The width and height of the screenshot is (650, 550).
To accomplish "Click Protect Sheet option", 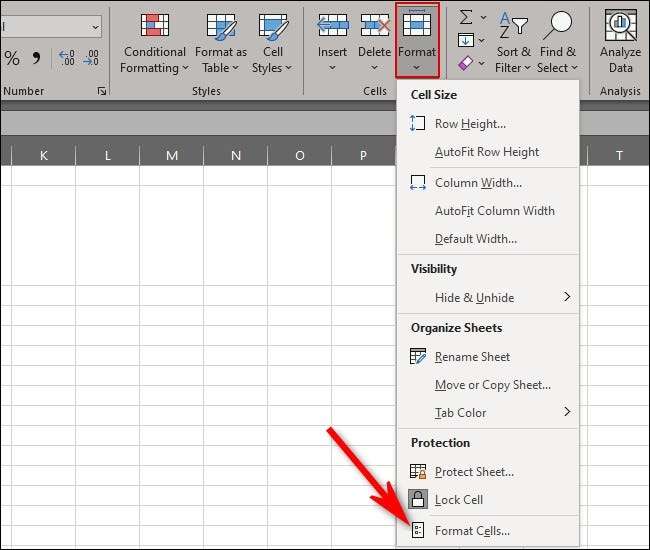I will pyautogui.click(x=474, y=472).
